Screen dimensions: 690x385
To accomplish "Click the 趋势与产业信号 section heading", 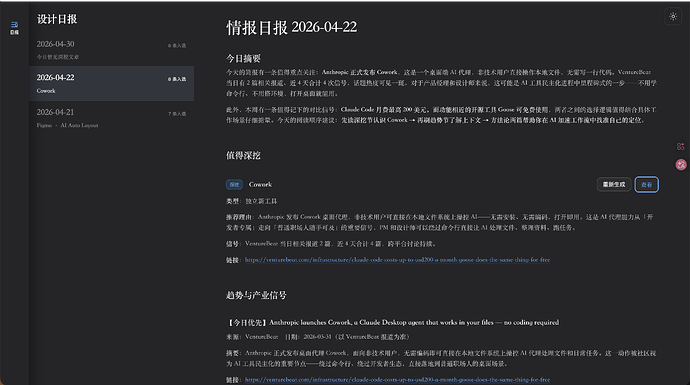I will pos(256,295).
